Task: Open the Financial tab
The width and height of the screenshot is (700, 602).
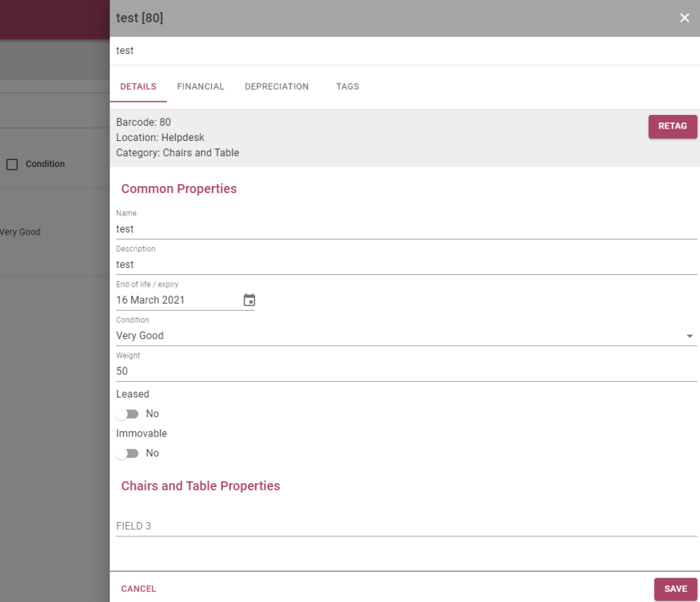Action: click(x=200, y=87)
